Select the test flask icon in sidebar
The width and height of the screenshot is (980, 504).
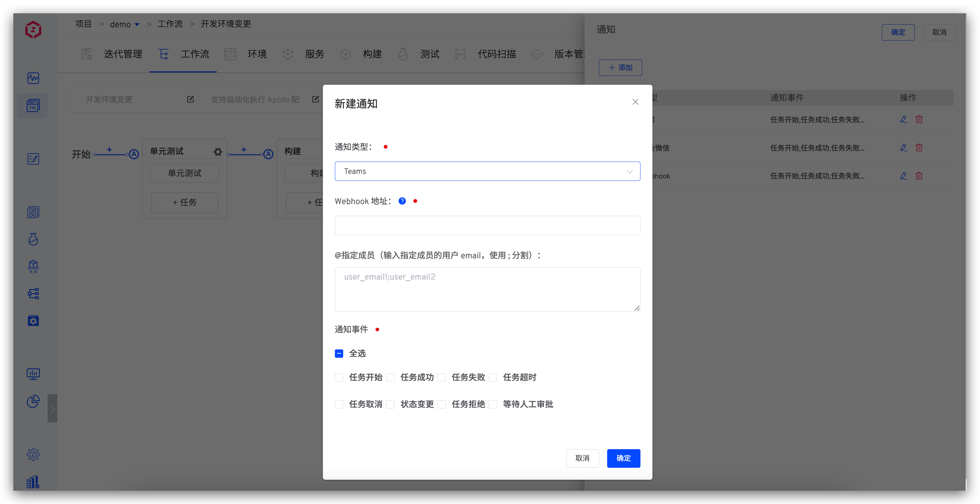pyautogui.click(x=33, y=240)
